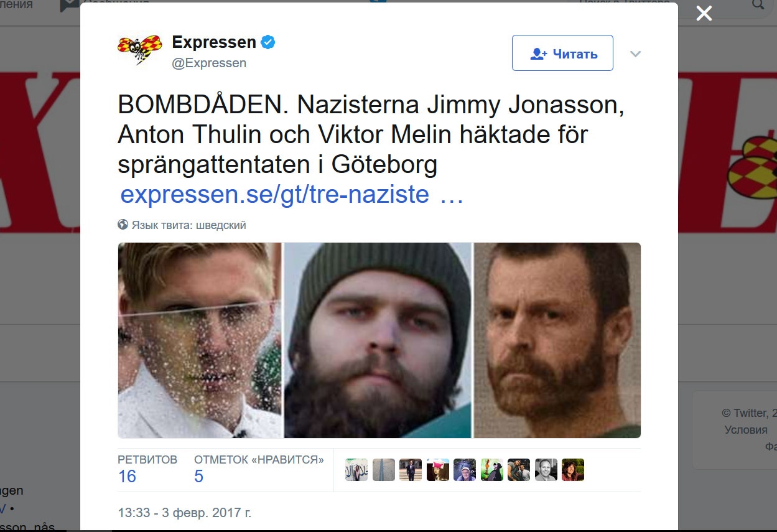
Task: Open the right photo of bearded man
Action: (557, 340)
